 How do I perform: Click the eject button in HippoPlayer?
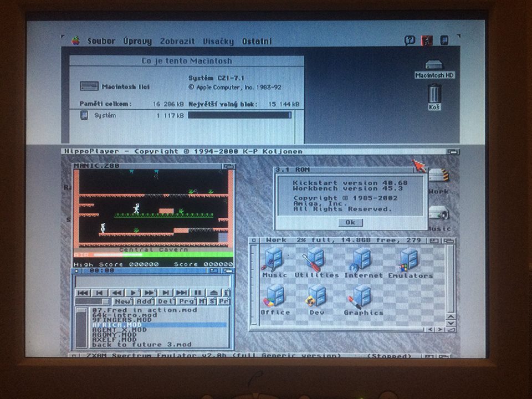214,293
